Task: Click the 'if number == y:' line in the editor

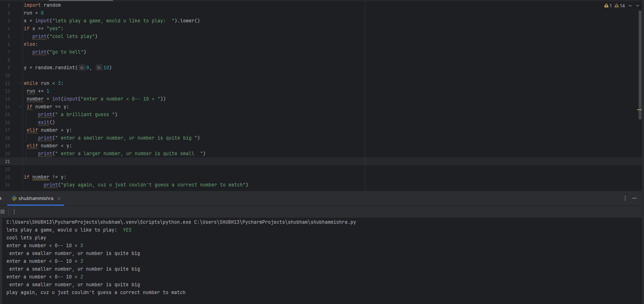Action: (x=48, y=107)
